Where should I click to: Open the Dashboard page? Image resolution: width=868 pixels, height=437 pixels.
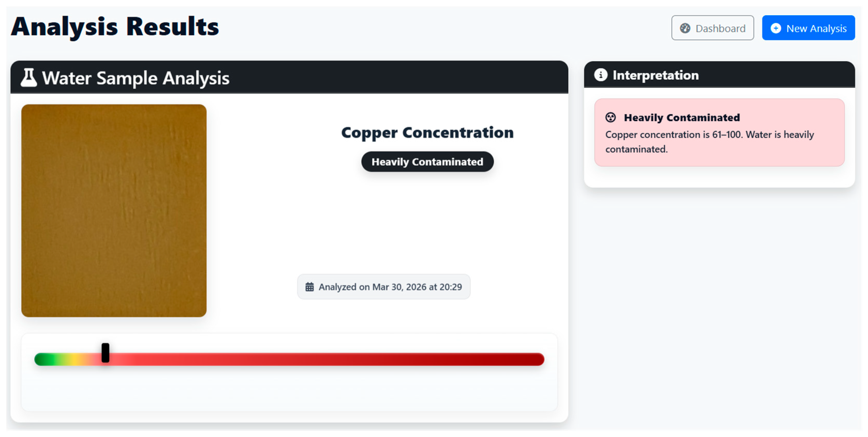coord(712,28)
